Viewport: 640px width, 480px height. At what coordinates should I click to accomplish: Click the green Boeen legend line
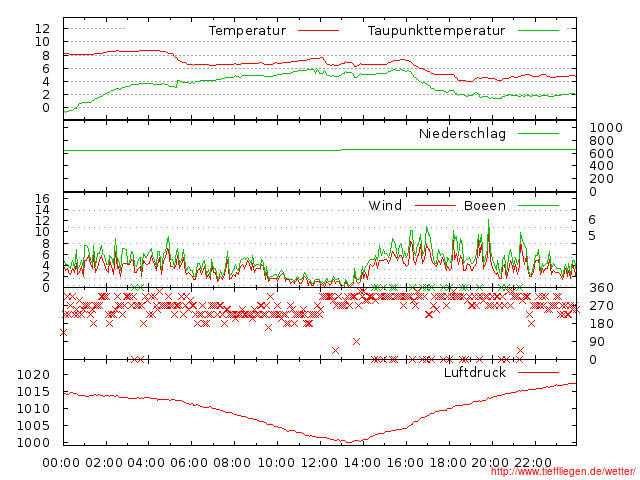[538, 206]
